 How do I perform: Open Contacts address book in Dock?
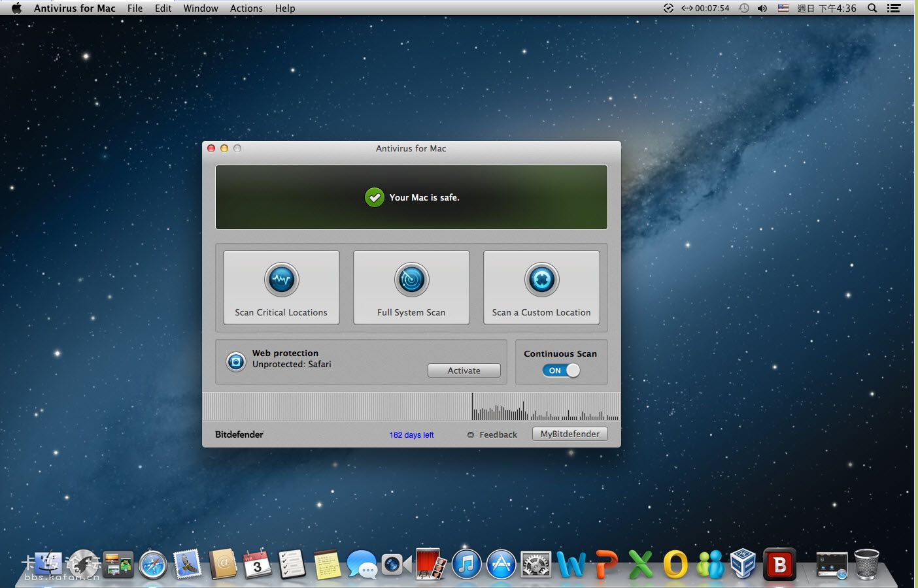coord(222,564)
